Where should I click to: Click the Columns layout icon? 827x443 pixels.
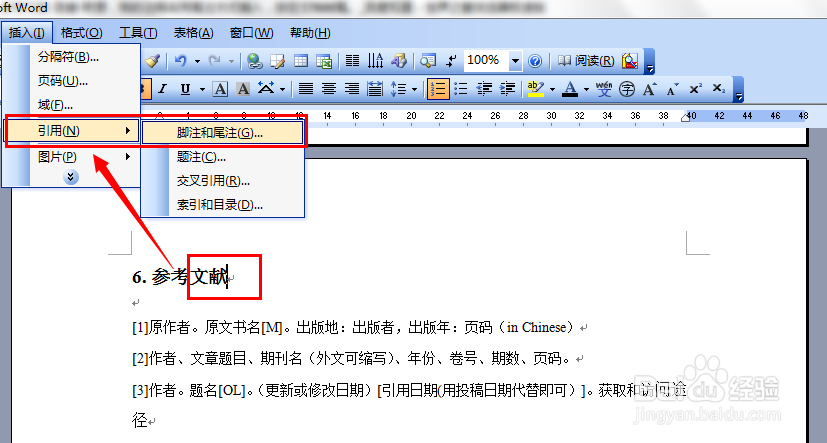[352, 61]
